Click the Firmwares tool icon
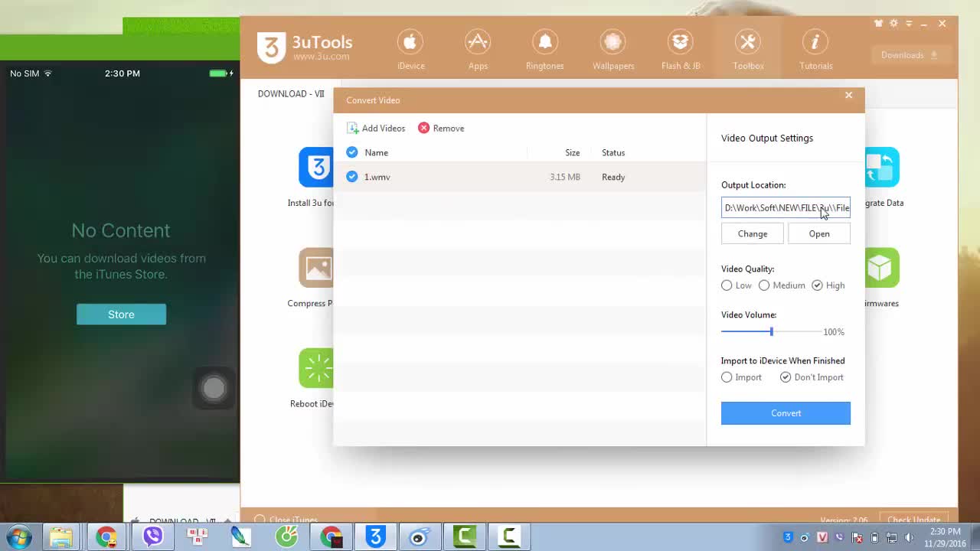 pos(881,268)
